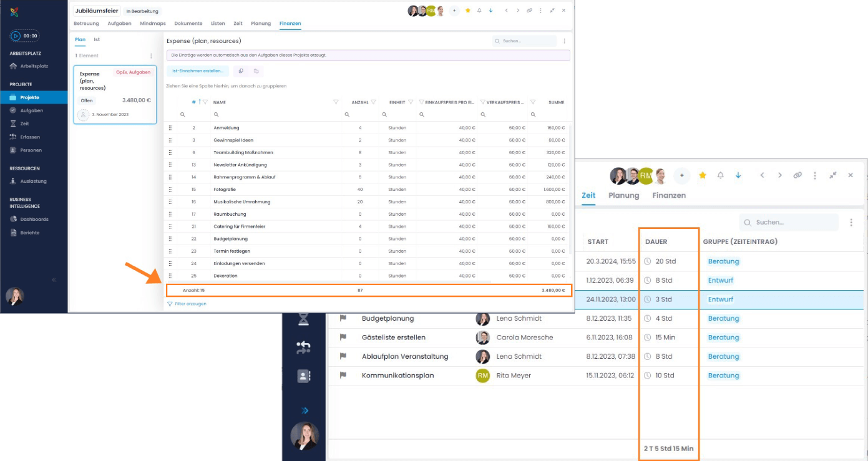Toggle the favorite star in the Finanzen window
Image resolution: width=868 pixels, height=461 pixels.
tap(468, 11)
